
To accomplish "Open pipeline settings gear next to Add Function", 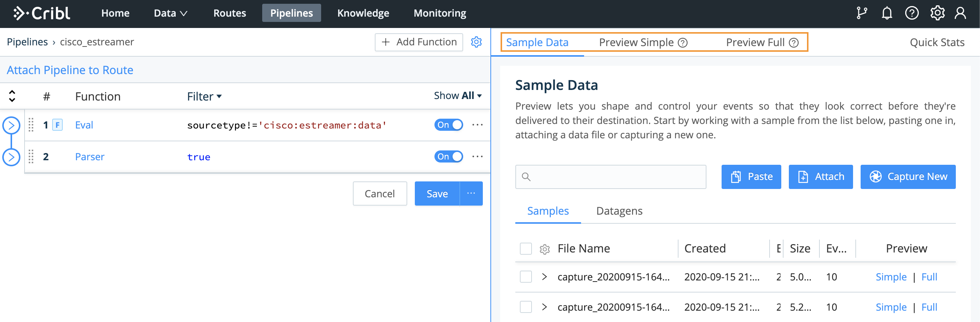I will 476,42.
